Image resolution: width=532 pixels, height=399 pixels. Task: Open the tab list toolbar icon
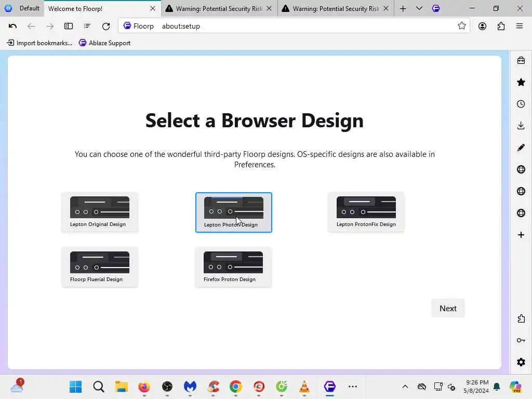click(87, 26)
